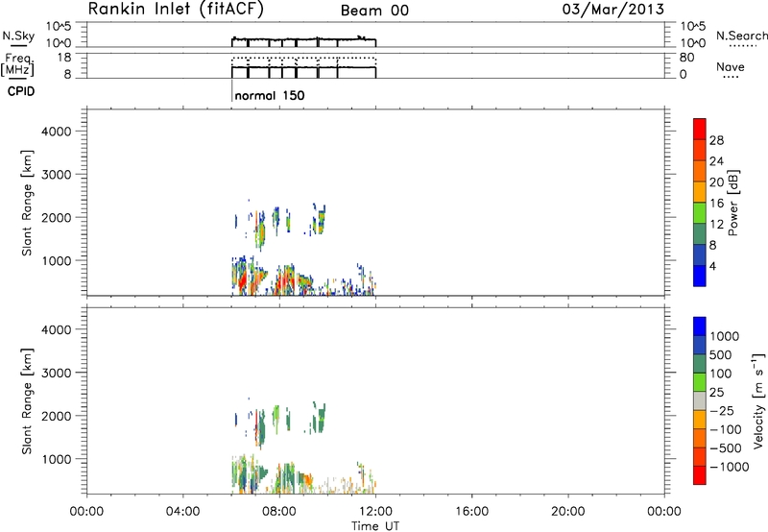The width and height of the screenshot is (768, 532).
Task: Click the "4" Power colorbar label
Action: tap(712, 267)
